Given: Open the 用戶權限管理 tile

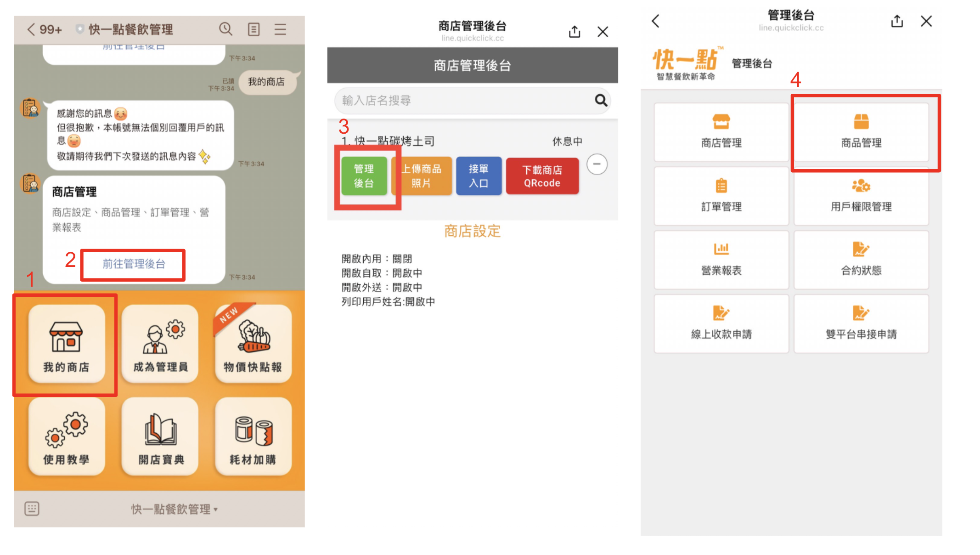Looking at the screenshot, I should 861,196.
